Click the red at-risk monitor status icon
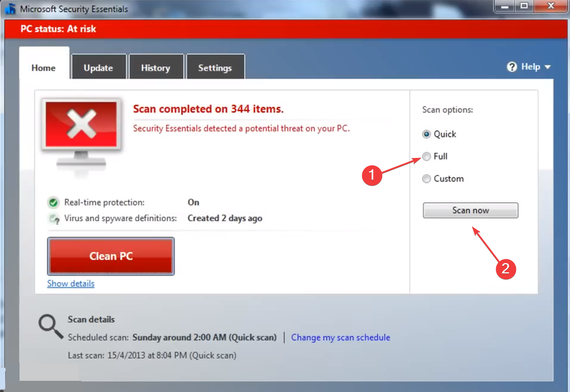Viewport: 570px width, 392px height. pyautogui.click(x=81, y=133)
